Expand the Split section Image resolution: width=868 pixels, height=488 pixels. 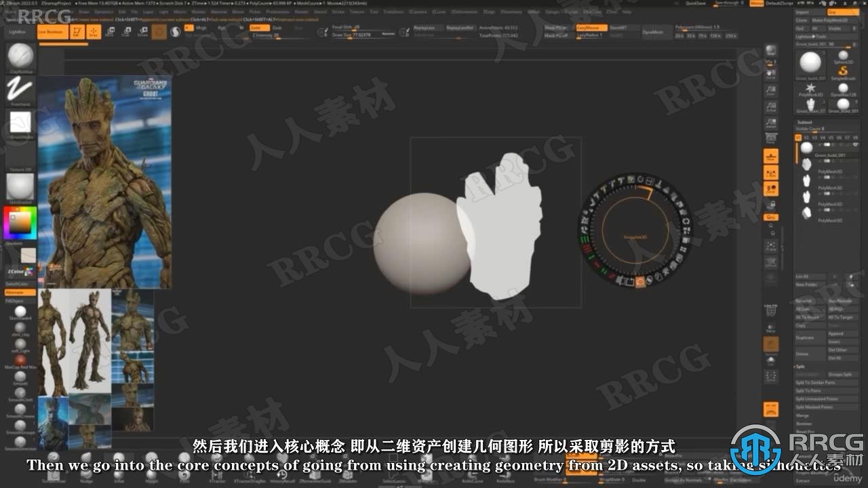point(802,366)
